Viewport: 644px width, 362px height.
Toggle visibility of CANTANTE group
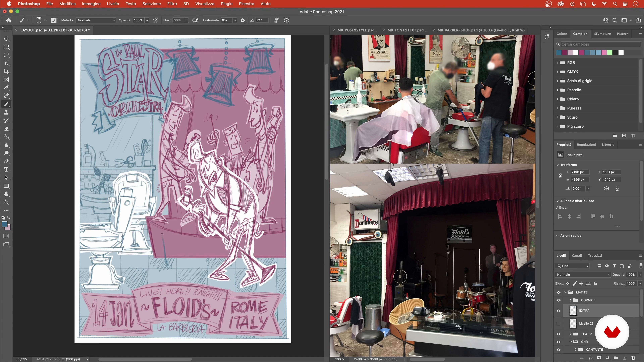pyautogui.click(x=558, y=349)
